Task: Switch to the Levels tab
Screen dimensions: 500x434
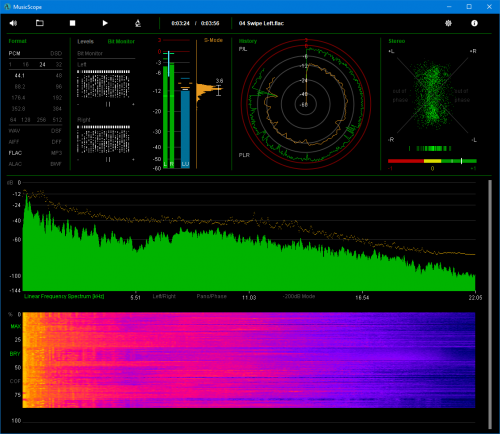Action: tap(85, 41)
